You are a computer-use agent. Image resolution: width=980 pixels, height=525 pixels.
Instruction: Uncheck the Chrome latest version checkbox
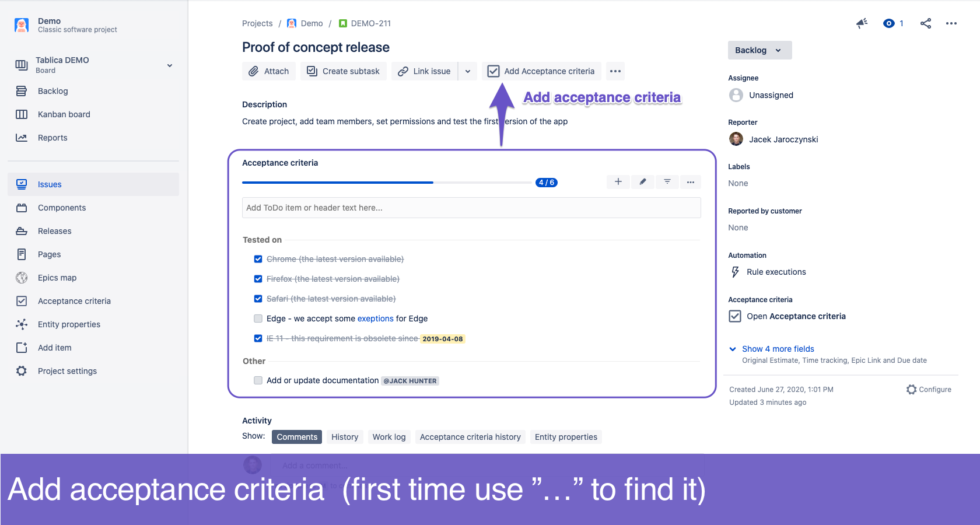coord(258,259)
